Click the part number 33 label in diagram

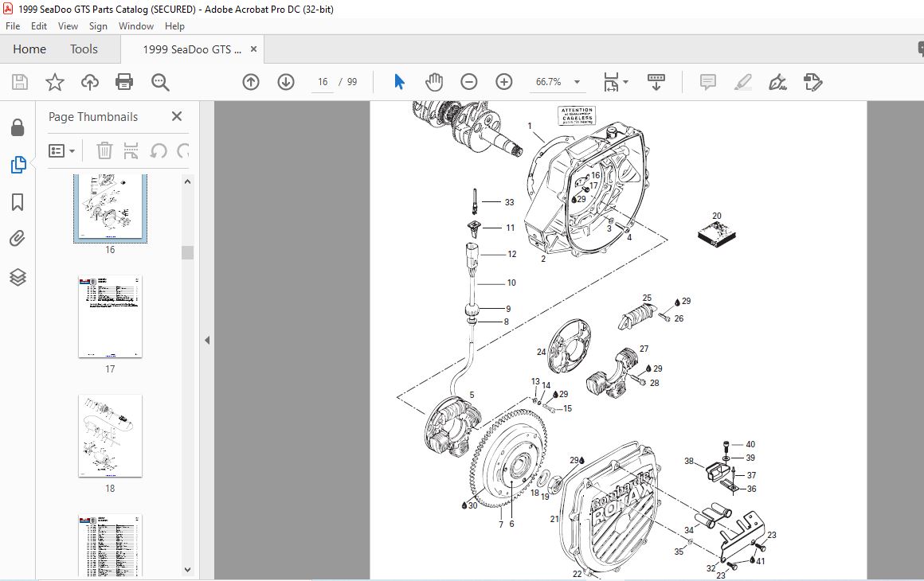coord(509,202)
